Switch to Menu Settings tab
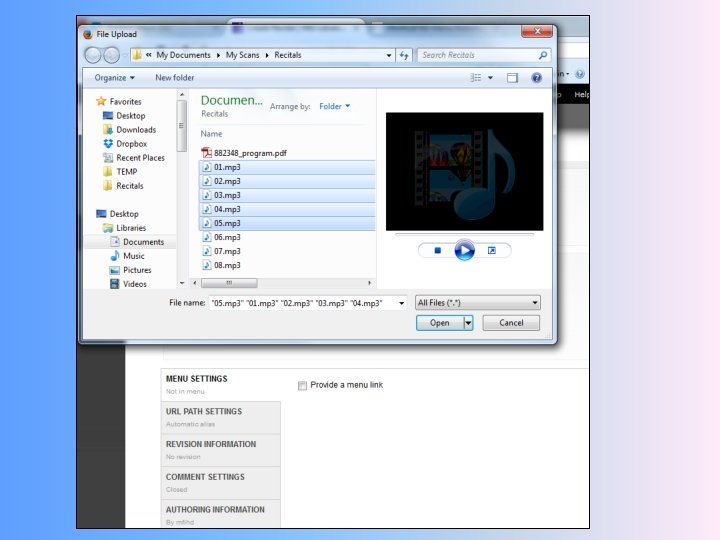Image resolution: width=720 pixels, height=540 pixels. 221,385
